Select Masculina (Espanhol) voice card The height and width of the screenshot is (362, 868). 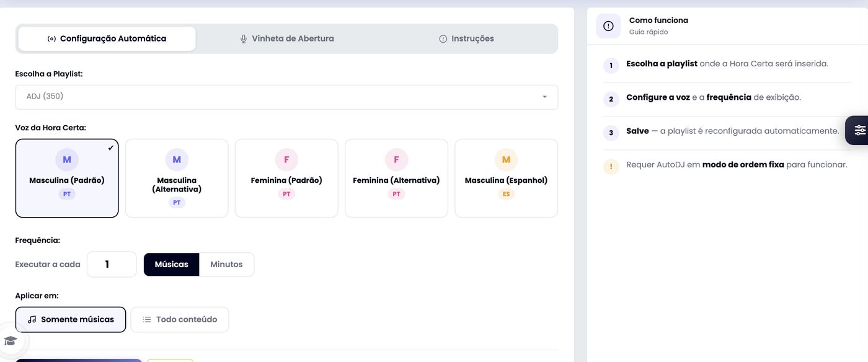506,178
